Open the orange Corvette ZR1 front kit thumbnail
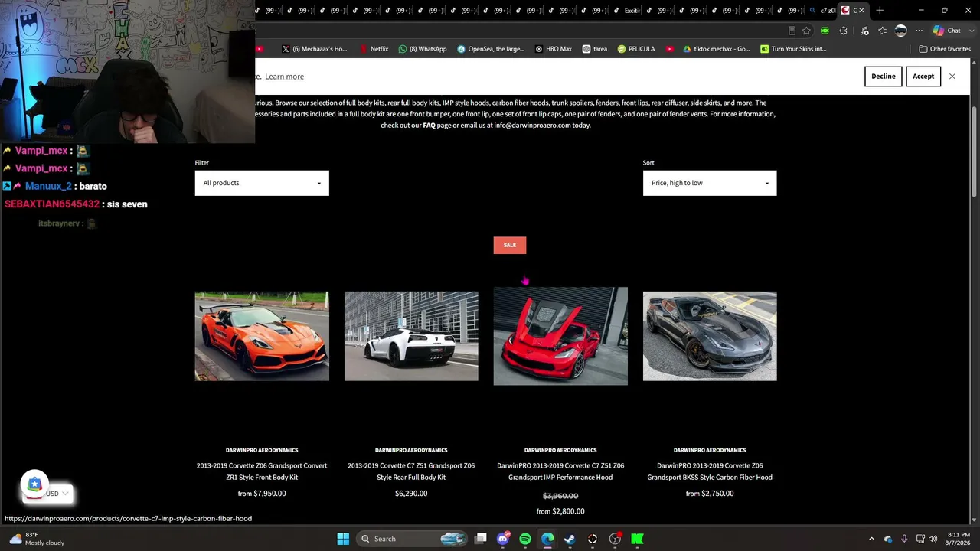The width and height of the screenshot is (980, 551). point(262,336)
